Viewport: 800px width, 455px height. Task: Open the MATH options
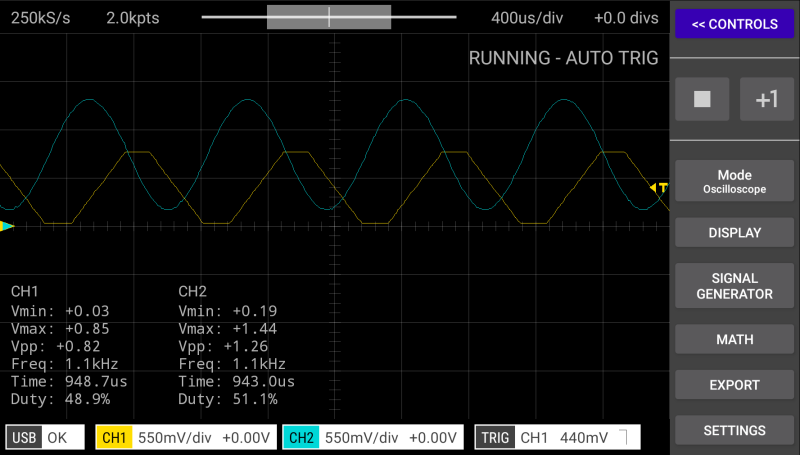tap(735, 340)
